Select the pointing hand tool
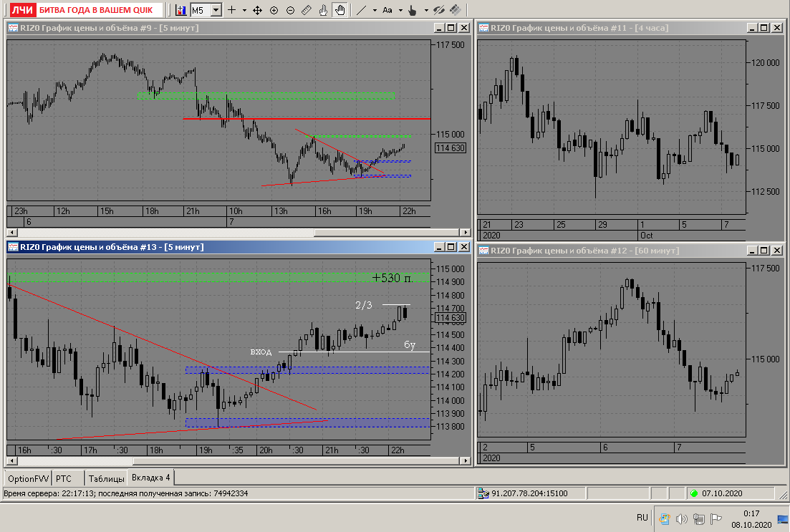Image resolution: width=790 pixels, height=532 pixels. [323, 10]
